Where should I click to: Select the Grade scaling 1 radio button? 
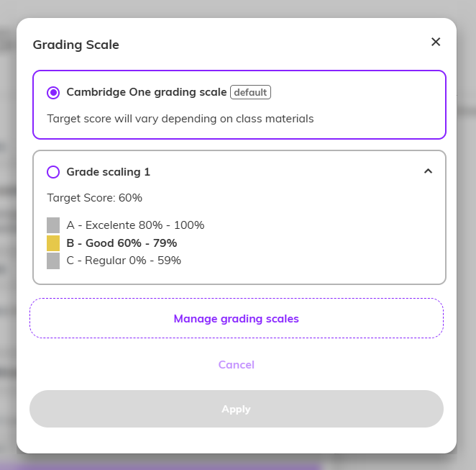pos(53,172)
